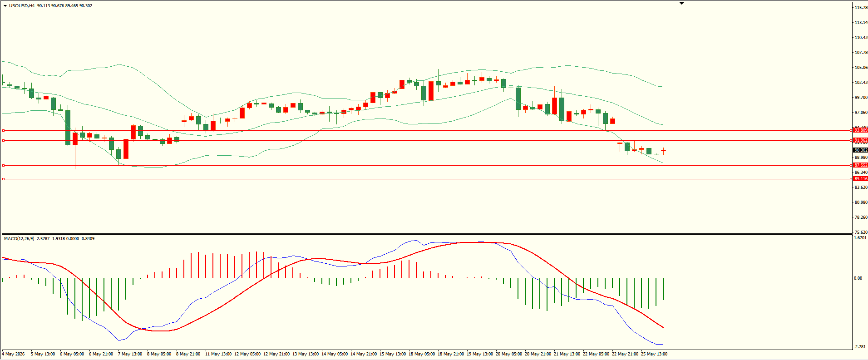
Task: Click the "13 May 13:00" time label
Action: click(306, 354)
